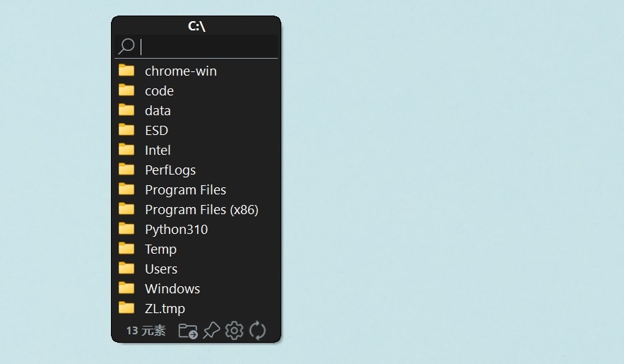The height and width of the screenshot is (364, 624).
Task: Select the ZL.tmp folder entry
Action: 165,308
